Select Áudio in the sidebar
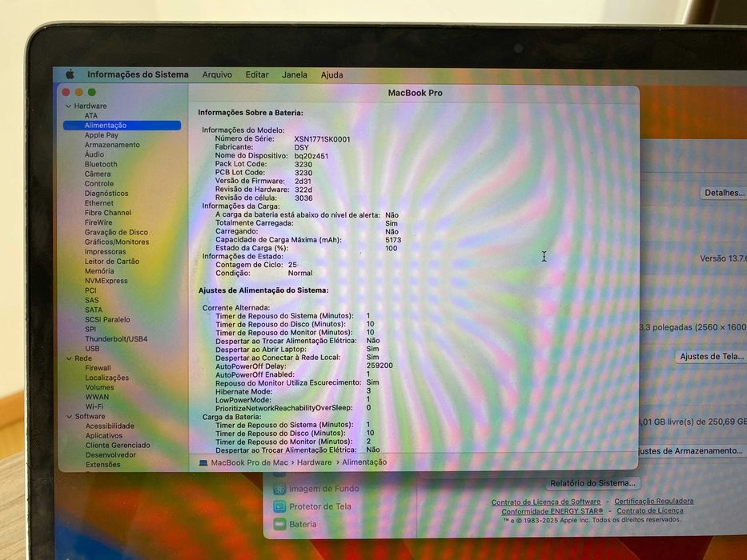 click(94, 154)
